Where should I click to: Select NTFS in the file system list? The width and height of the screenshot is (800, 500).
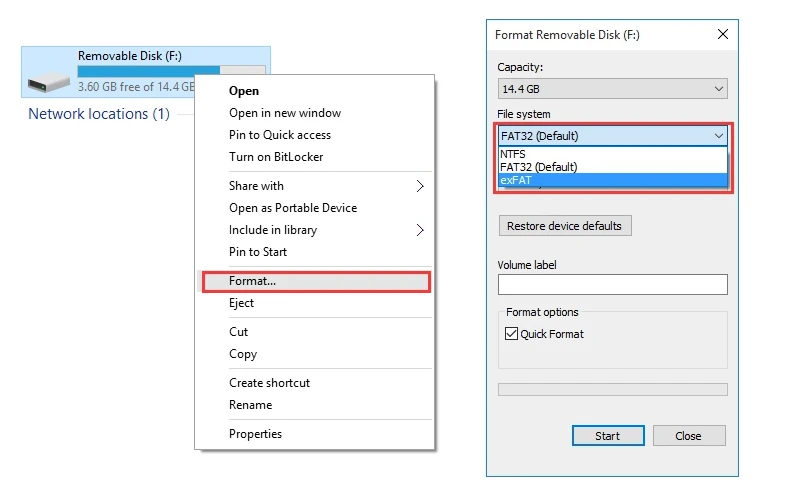(612, 154)
